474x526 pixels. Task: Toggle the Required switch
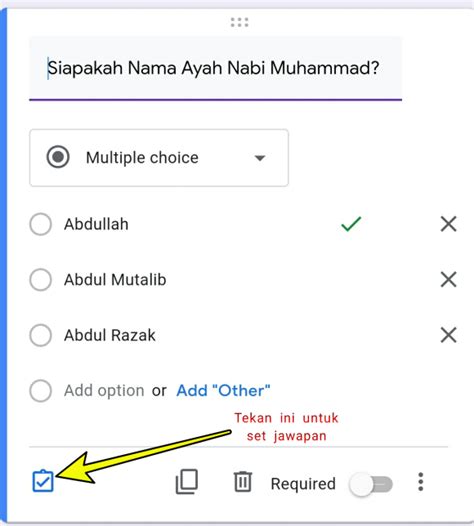(371, 484)
